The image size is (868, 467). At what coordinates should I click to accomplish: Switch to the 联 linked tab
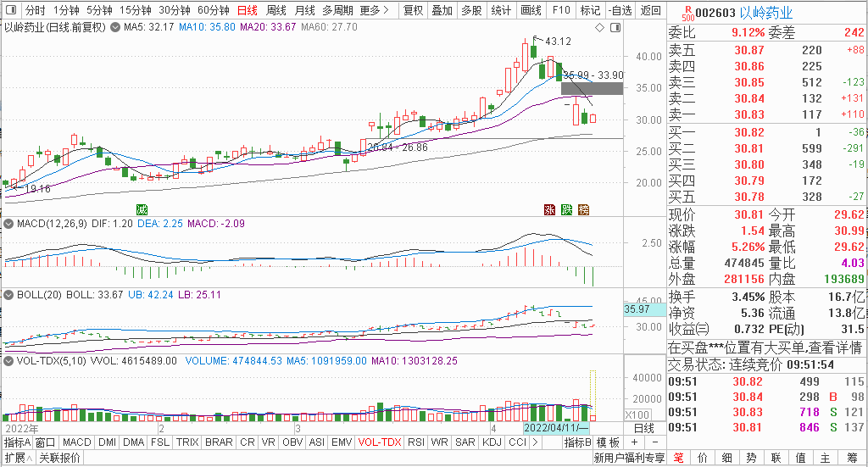pyautogui.click(x=776, y=458)
